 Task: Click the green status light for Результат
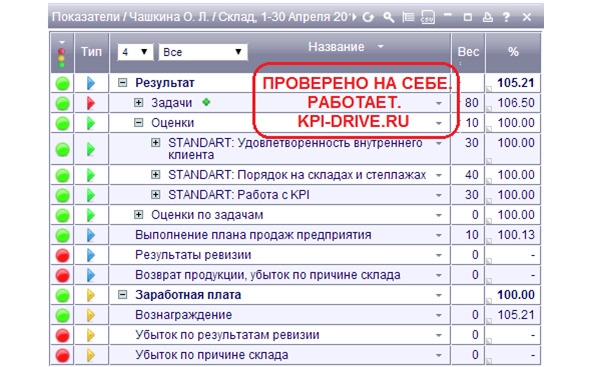point(63,83)
